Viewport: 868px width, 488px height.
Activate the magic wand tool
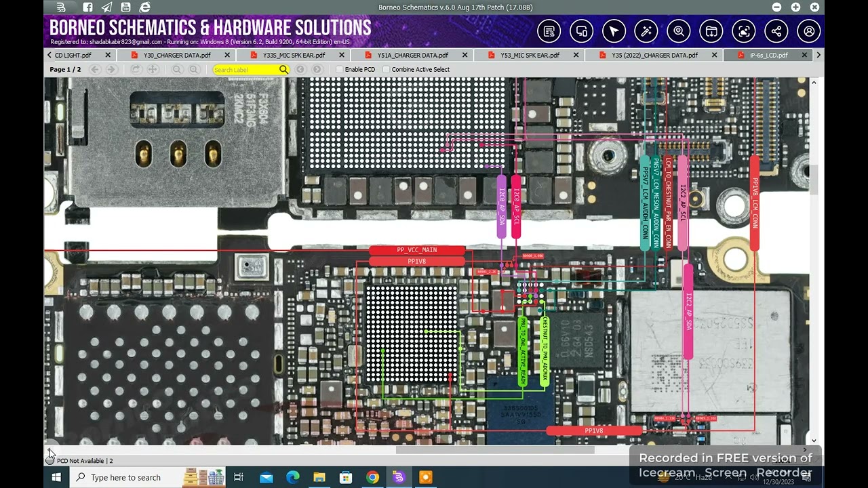pos(646,31)
